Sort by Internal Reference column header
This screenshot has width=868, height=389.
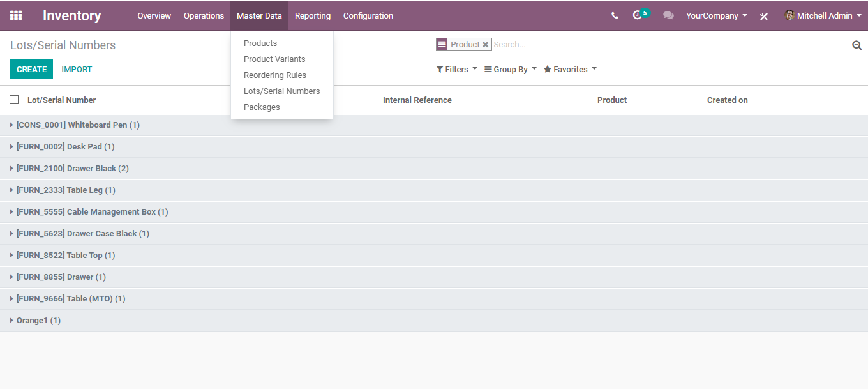pyautogui.click(x=417, y=100)
